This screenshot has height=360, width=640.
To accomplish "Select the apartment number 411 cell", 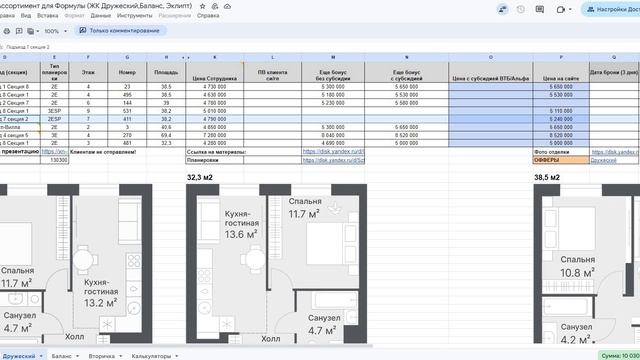I will coord(127,119).
